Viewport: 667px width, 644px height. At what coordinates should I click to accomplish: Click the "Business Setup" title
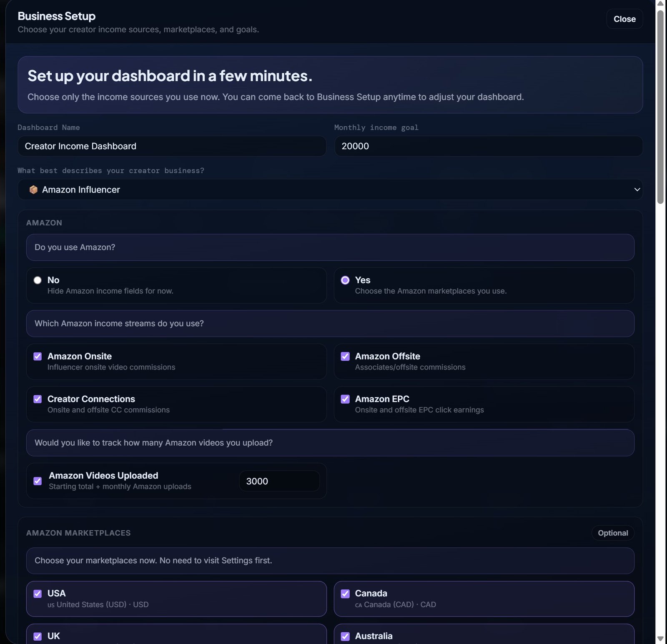point(57,16)
